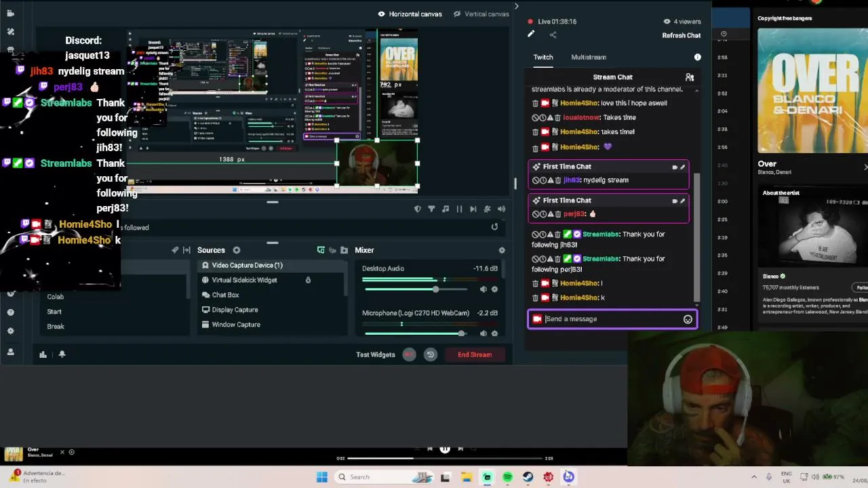Image resolution: width=868 pixels, height=488 pixels.
Task: Open Microphone source settings gear
Action: (494, 333)
